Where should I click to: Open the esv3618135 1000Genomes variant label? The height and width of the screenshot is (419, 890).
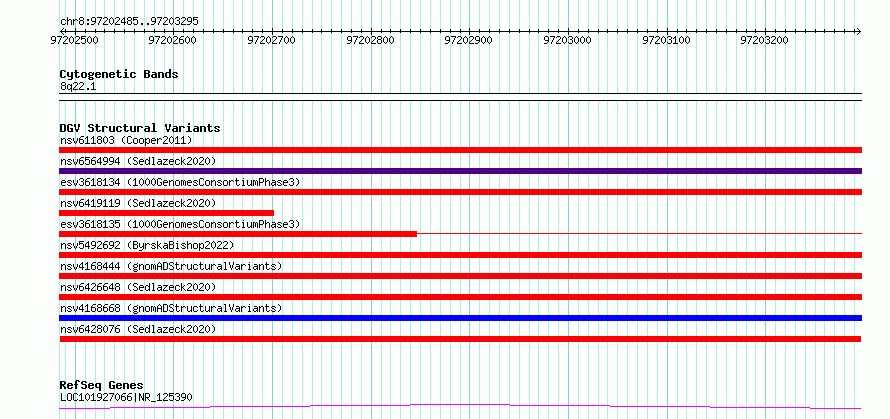(180, 224)
